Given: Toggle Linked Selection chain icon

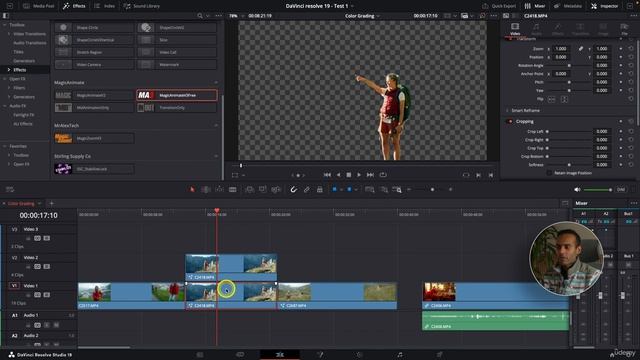Looking at the screenshot, I should tap(307, 189).
